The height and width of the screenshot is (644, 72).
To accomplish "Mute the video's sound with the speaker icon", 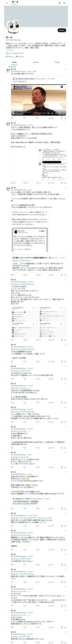I will coord(52,113).
